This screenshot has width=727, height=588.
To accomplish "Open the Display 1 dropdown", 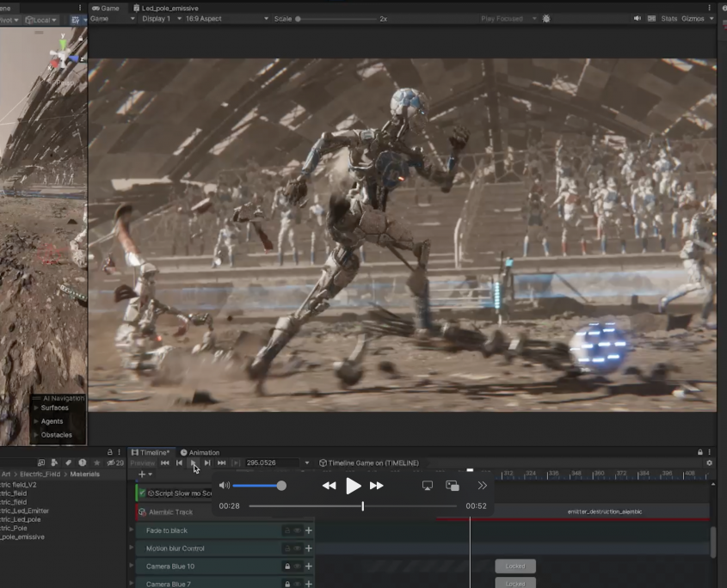I will (157, 18).
